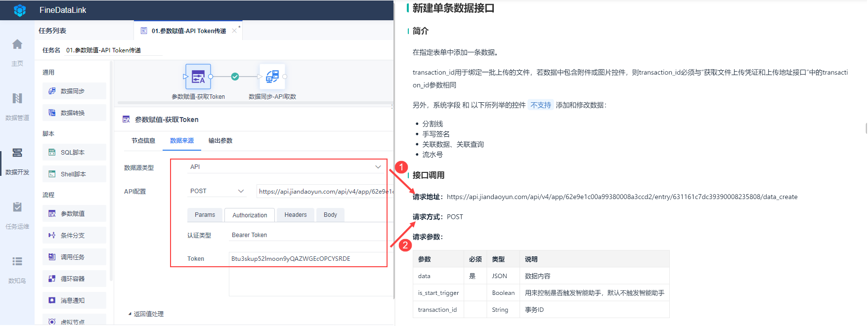The width and height of the screenshot is (868, 326).
Task: Switch to the 数据来源 tab
Action: [182, 141]
